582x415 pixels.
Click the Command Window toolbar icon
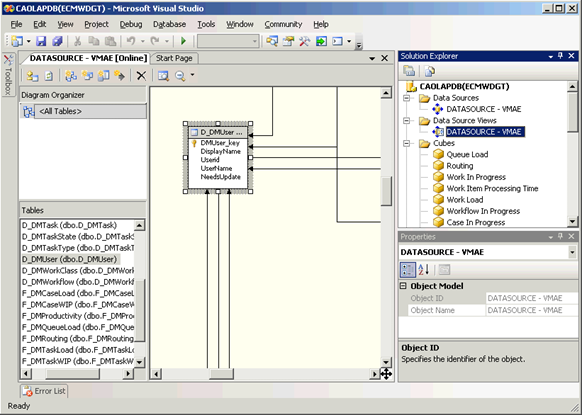pyautogui.click(x=337, y=41)
